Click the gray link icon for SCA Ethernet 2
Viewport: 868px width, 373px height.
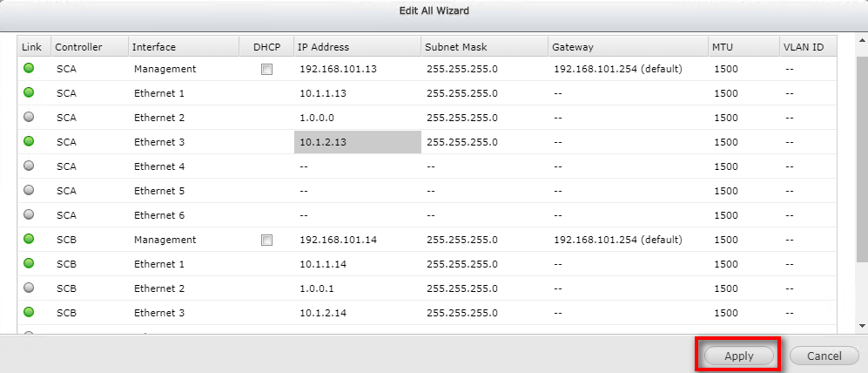(28, 117)
